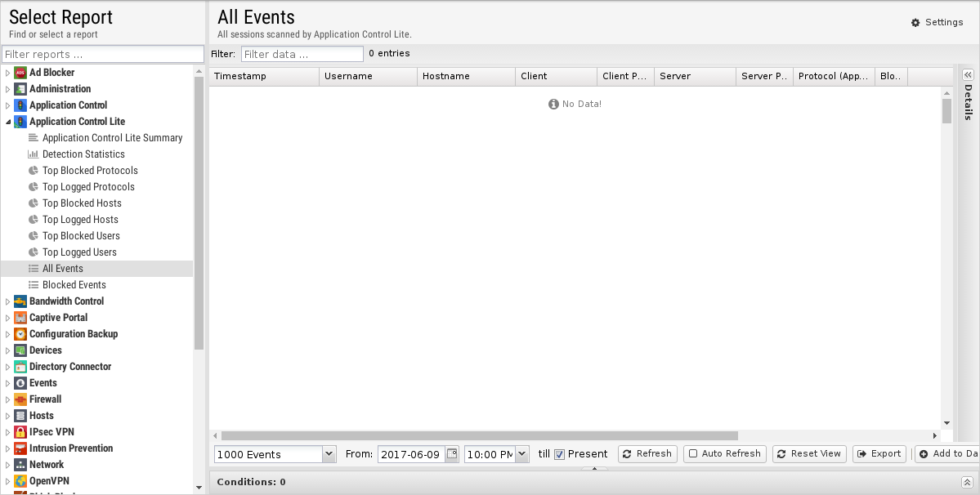Open the From date calendar picker
Image resolution: width=980 pixels, height=495 pixels.
click(x=451, y=454)
